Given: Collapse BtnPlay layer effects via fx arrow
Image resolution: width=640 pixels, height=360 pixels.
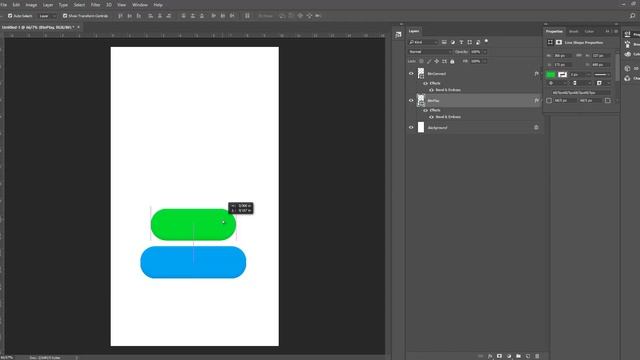Looking at the screenshot, I should [x=541, y=100].
